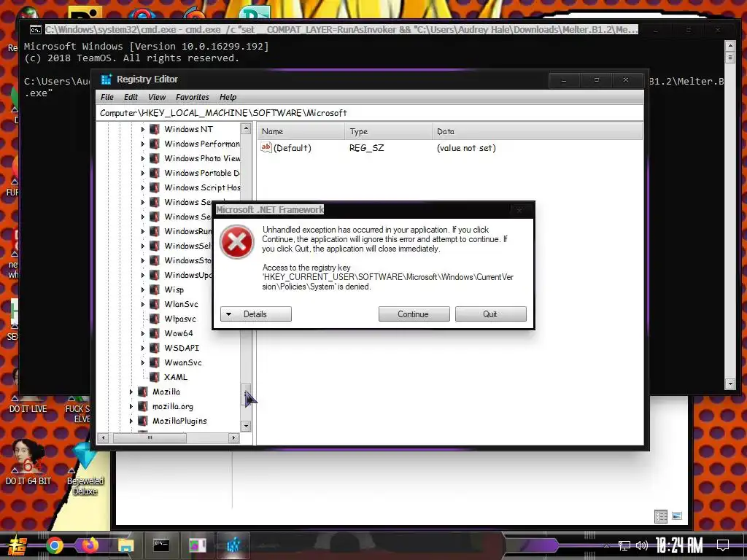Sort by the Type column header
The width and height of the screenshot is (747, 560).
[388, 131]
